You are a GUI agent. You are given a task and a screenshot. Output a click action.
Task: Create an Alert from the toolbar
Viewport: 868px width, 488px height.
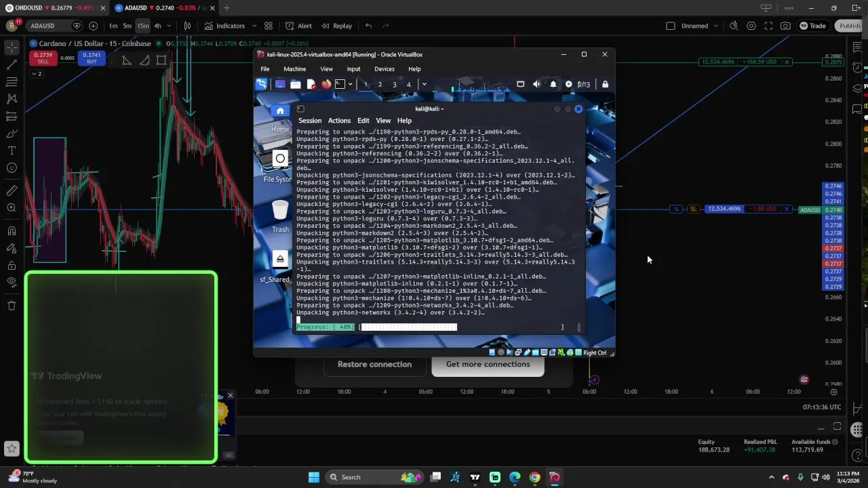pos(298,26)
